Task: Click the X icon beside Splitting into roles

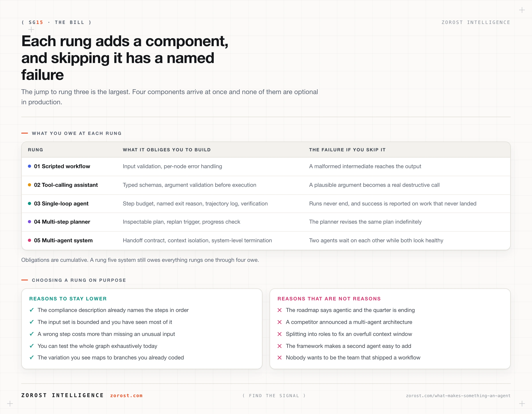Action: [x=280, y=334]
